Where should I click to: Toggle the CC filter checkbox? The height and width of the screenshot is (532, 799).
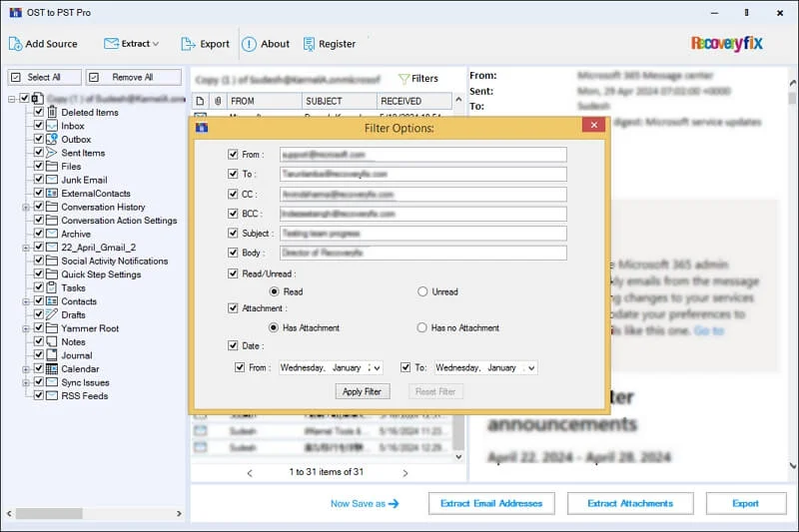pos(233,194)
